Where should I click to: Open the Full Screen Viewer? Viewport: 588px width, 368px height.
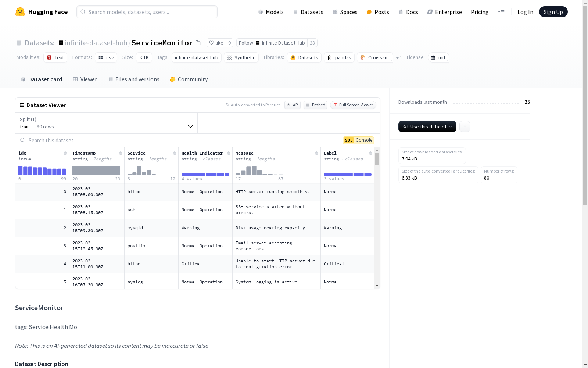(x=353, y=105)
